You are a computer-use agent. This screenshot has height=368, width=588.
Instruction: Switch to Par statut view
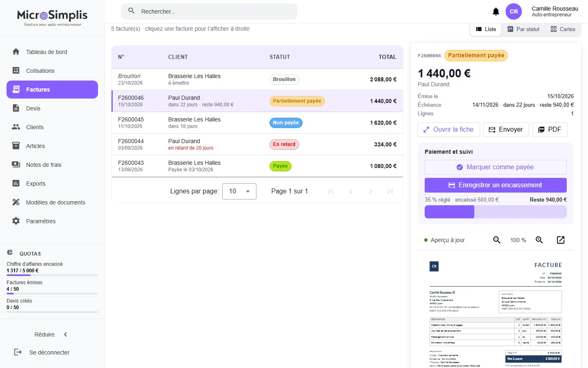(x=523, y=29)
